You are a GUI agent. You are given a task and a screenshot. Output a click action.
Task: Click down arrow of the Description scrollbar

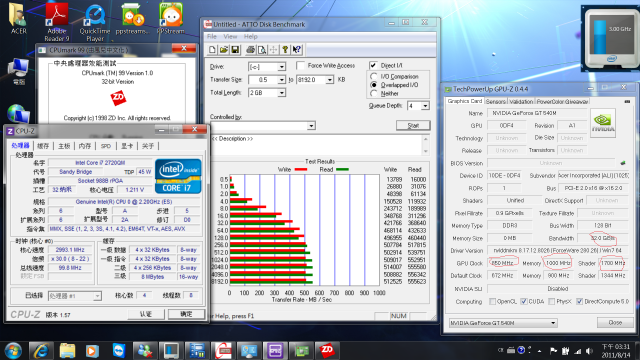click(x=426, y=151)
